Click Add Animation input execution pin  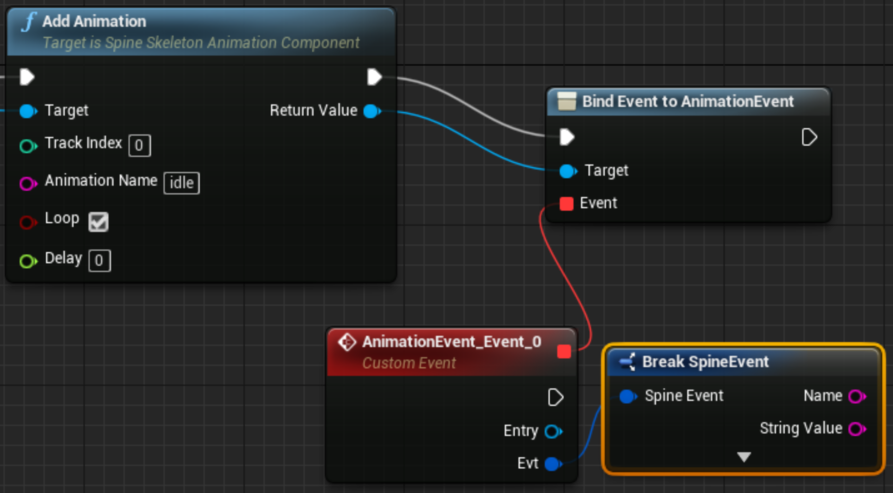[x=27, y=77]
